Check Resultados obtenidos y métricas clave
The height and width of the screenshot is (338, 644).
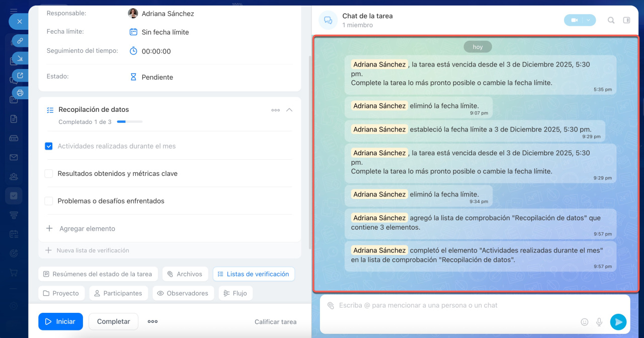[x=49, y=174]
